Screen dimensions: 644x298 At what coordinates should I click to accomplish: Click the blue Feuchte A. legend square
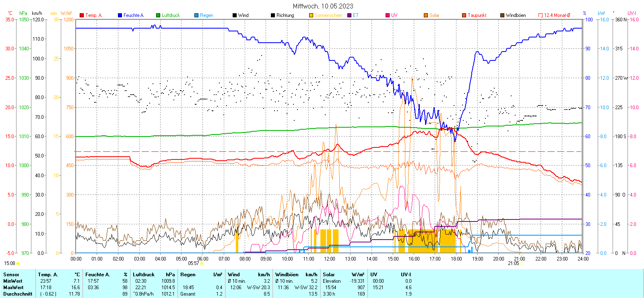pyautogui.click(x=120, y=15)
